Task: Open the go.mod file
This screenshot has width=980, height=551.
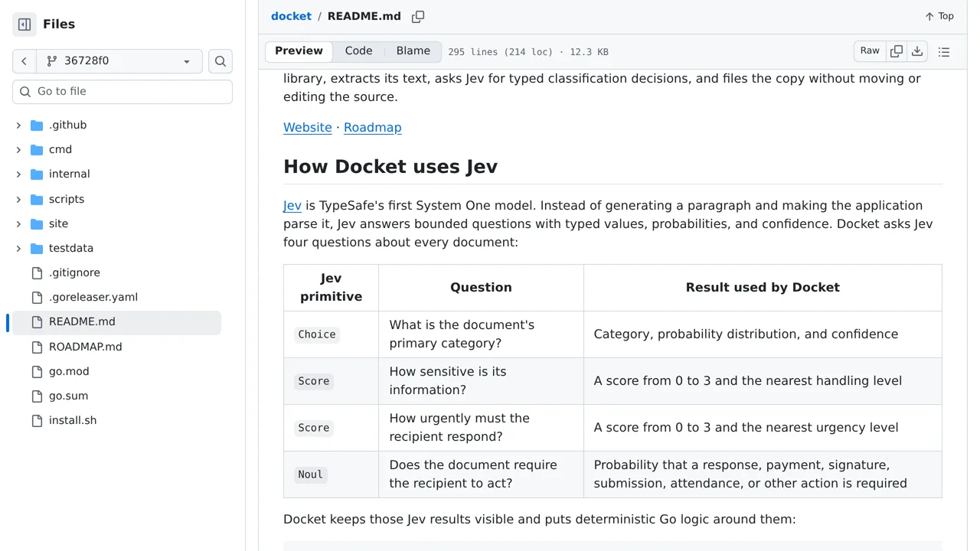Action: (x=69, y=371)
